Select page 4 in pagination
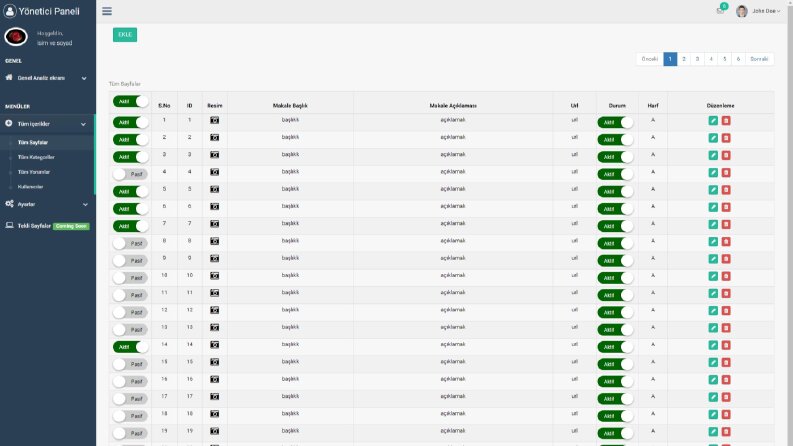The height and width of the screenshot is (446, 793). point(711,59)
